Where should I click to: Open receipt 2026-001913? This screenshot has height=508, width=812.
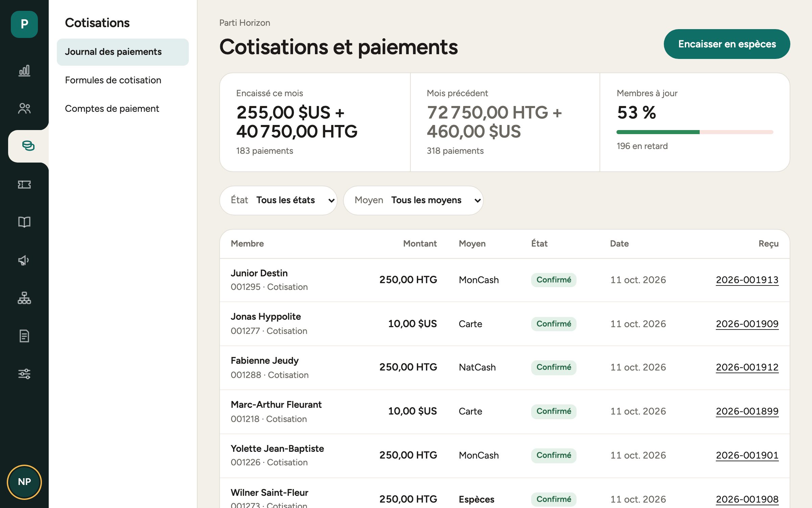[747, 280]
